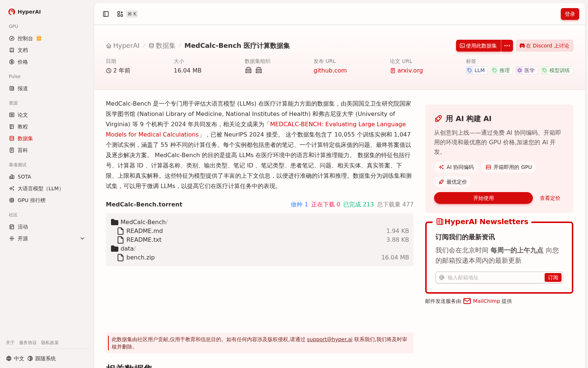Click the first dataset organization icon
This screenshot has width=588, height=368.
point(248,70)
